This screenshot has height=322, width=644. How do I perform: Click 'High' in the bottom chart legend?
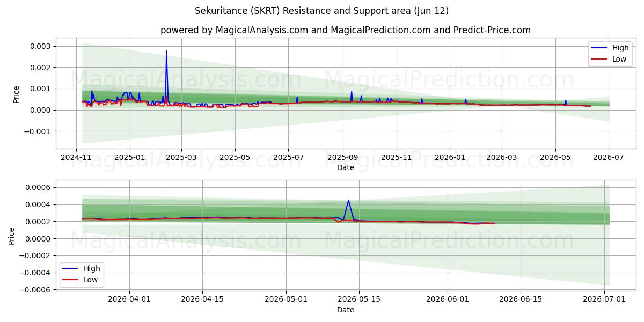point(92,268)
